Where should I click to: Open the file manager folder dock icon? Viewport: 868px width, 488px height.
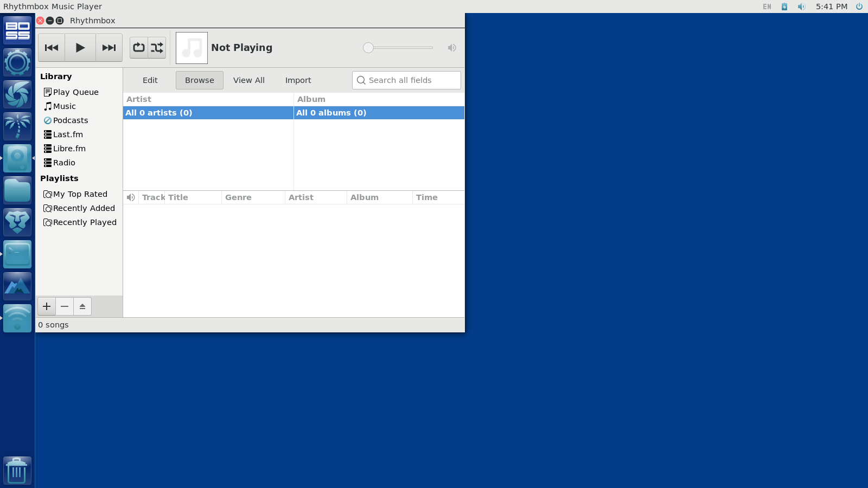pos(17,190)
